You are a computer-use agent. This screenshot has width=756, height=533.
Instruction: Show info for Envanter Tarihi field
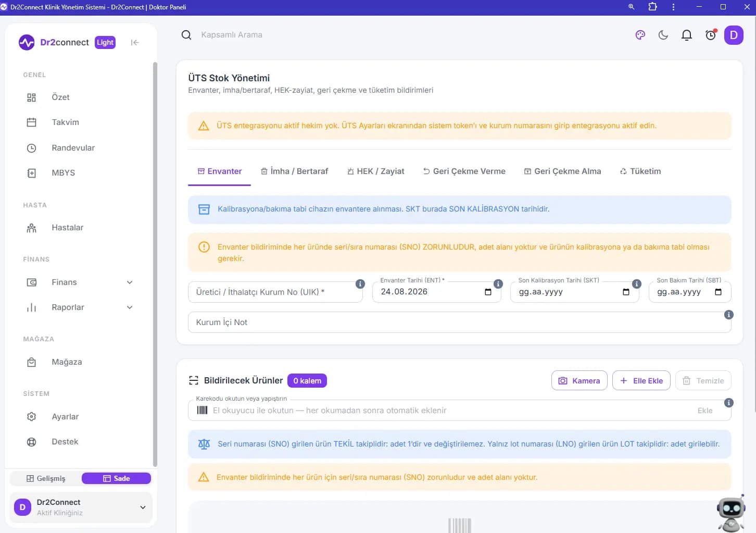click(x=498, y=284)
